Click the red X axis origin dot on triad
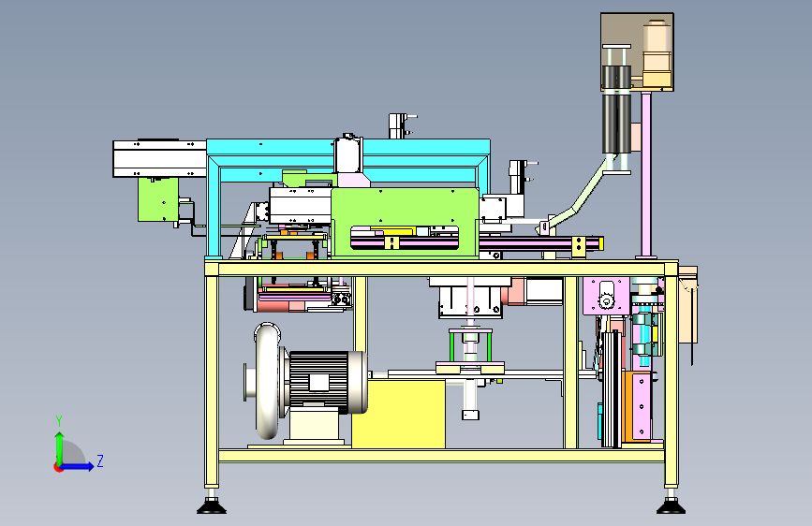 pyautogui.click(x=57, y=467)
